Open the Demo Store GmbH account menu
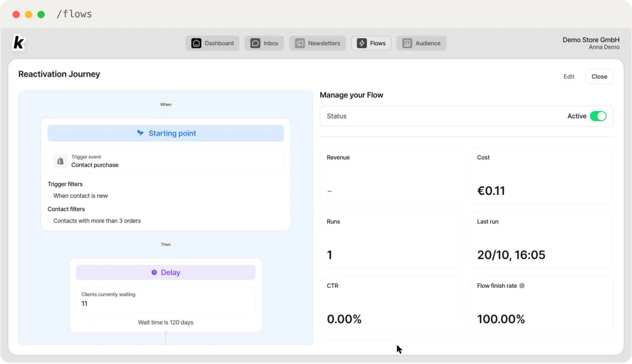 pyautogui.click(x=591, y=43)
